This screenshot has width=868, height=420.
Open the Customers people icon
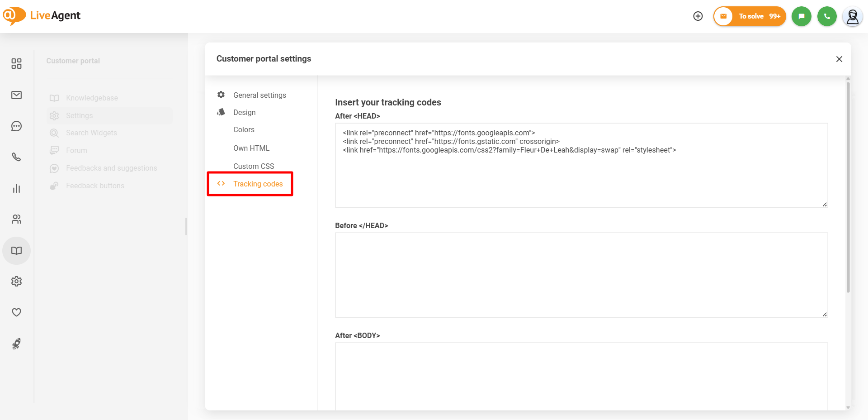click(16, 220)
